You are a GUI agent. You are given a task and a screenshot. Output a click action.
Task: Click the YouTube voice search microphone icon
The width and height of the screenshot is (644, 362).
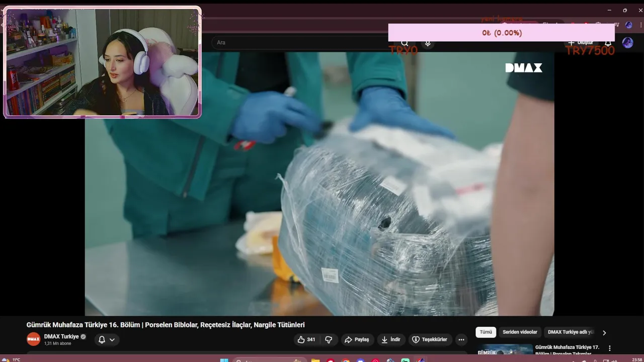pos(428,43)
